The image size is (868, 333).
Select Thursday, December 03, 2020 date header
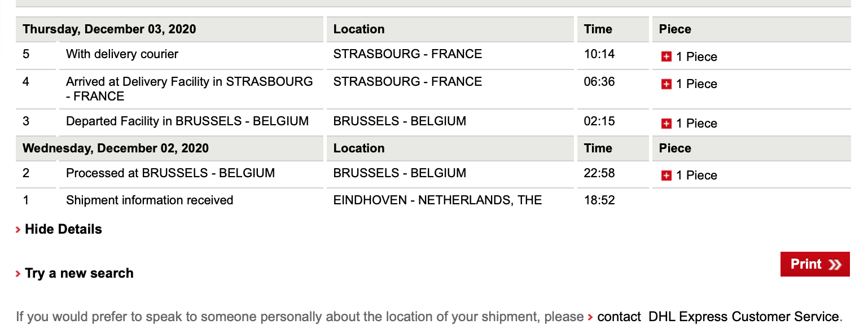pyautogui.click(x=109, y=29)
